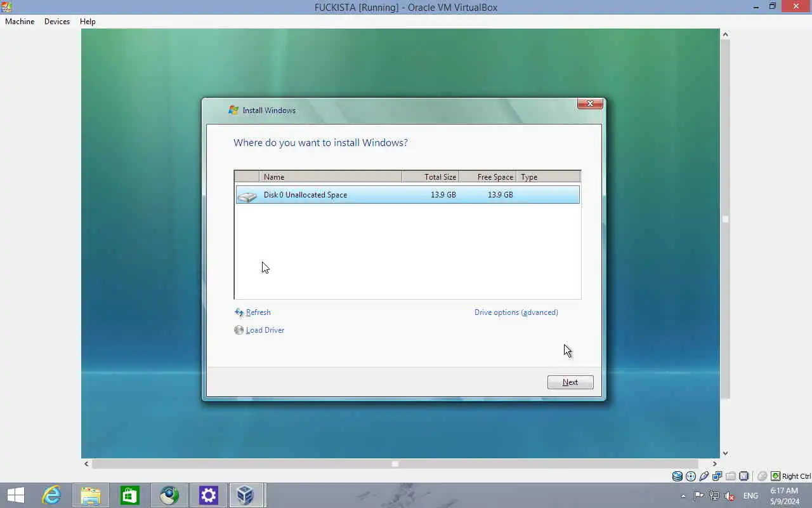Click the disk drive icon in the Disk 0 row
This screenshot has width=812, height=508.
pyautogui.click(x=247, y=196)
